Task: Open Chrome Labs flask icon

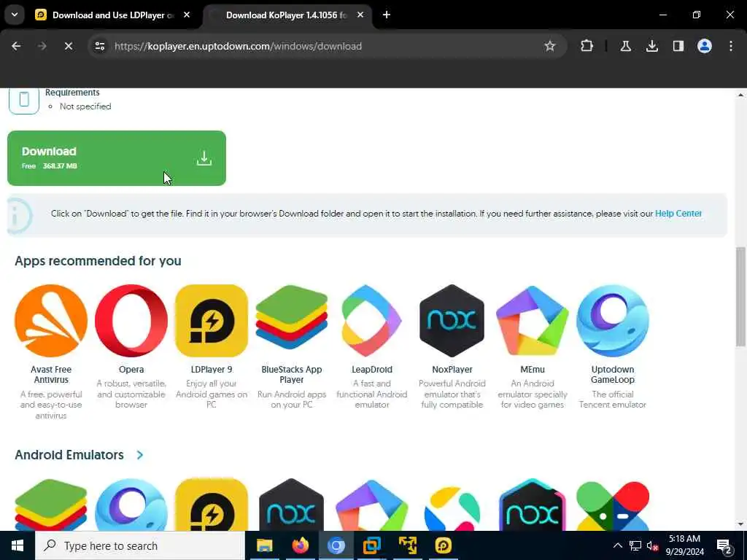Action: [625, 46]
